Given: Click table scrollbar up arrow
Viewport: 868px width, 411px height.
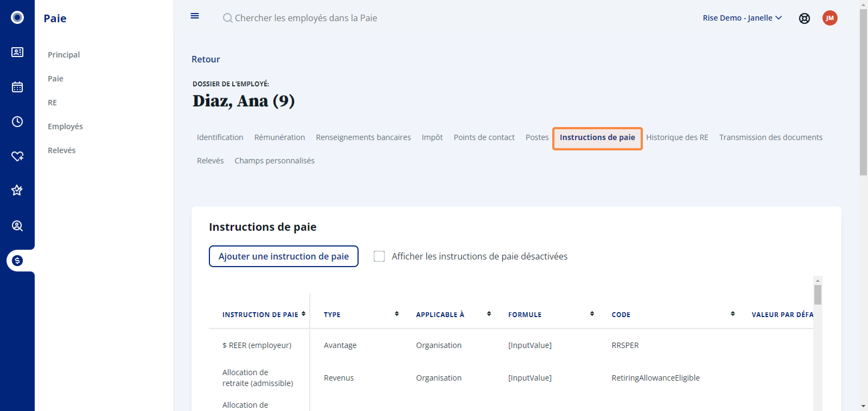Looking at the screenshot, I should pyautogui.click(x=818, y=280).
